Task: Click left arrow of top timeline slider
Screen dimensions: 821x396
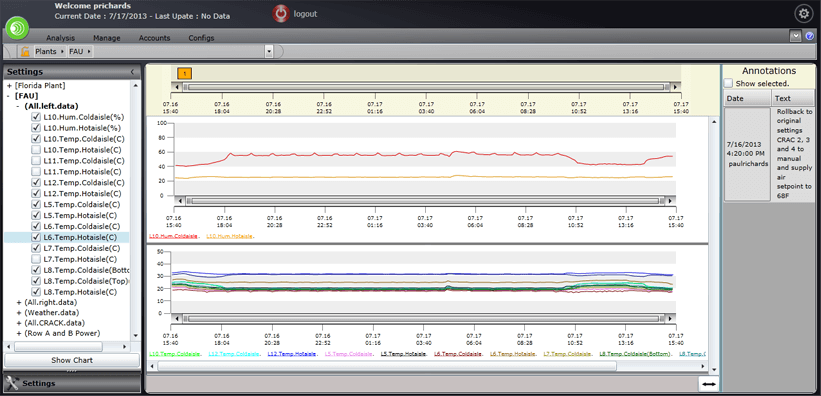Action: pos(177,87)
